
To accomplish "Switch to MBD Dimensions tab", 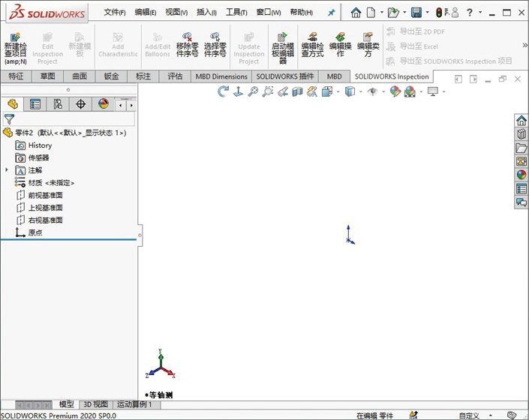I will [221, 76].
